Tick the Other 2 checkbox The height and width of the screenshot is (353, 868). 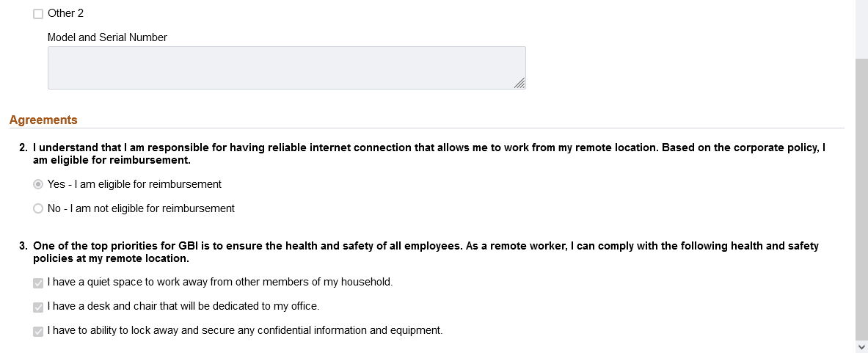(x=38, y=14)
